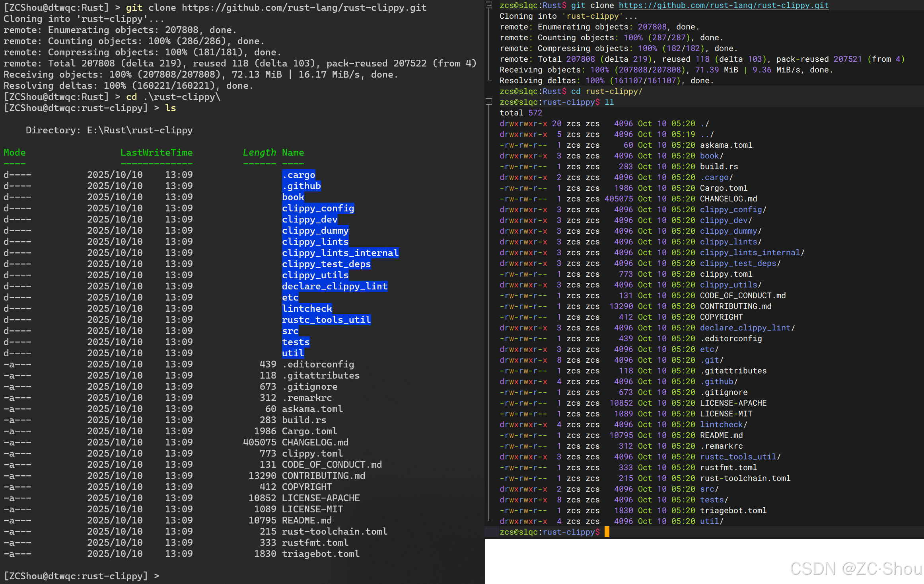Screen dimensions: 924x584
Task: Click the highlighted tests directory on left
Action: (x=296, y=342)
